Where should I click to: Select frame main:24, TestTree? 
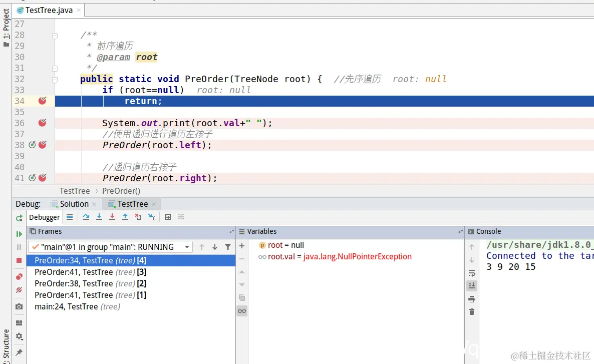(131, 306)
